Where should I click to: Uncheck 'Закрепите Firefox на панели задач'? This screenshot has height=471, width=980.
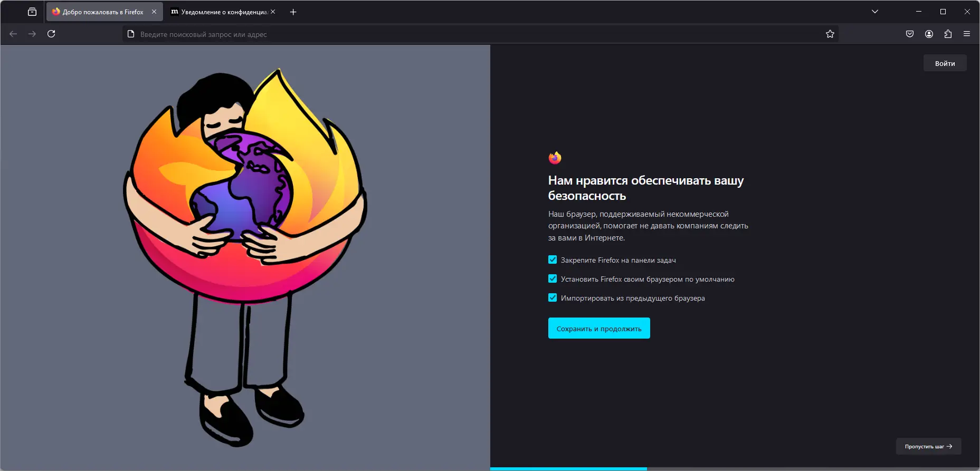553,259
